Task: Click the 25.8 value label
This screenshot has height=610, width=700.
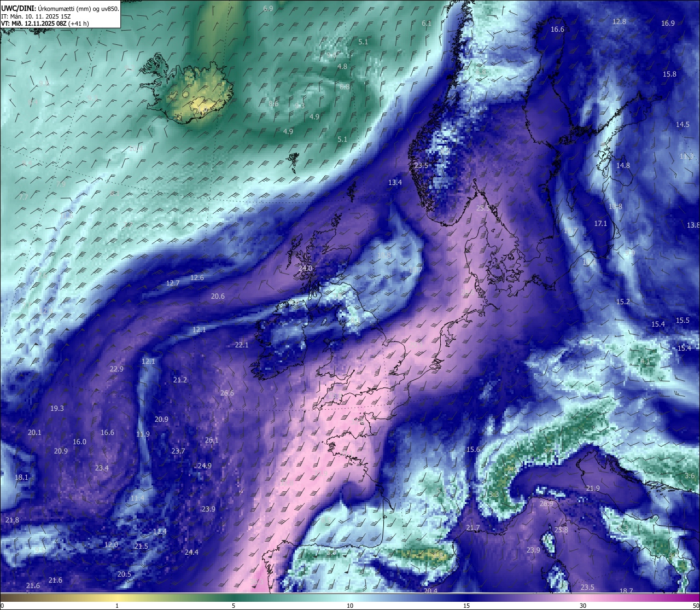Action: tap(561, 530)
